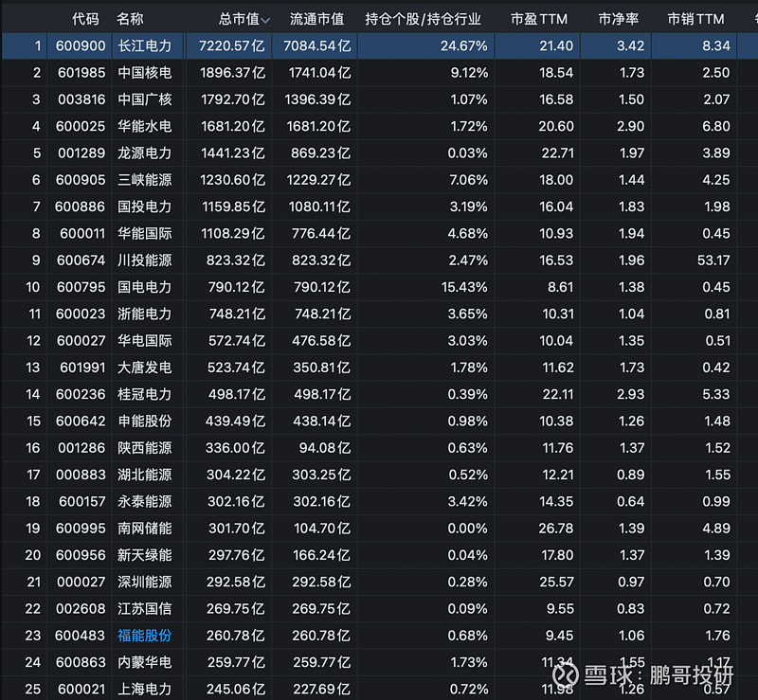Open highlighted stock 福能股份
The height and width of the screenshot is (700, 758).
[x=145, y=636]
